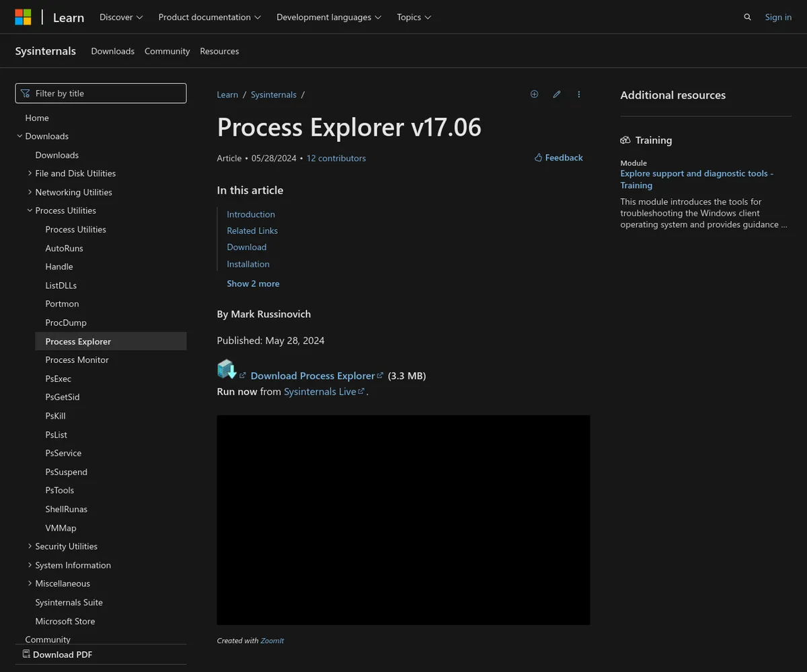807x672 pixels.
Task: Click the Process Explorer download icon image
Action: click(x=227, y=369)
